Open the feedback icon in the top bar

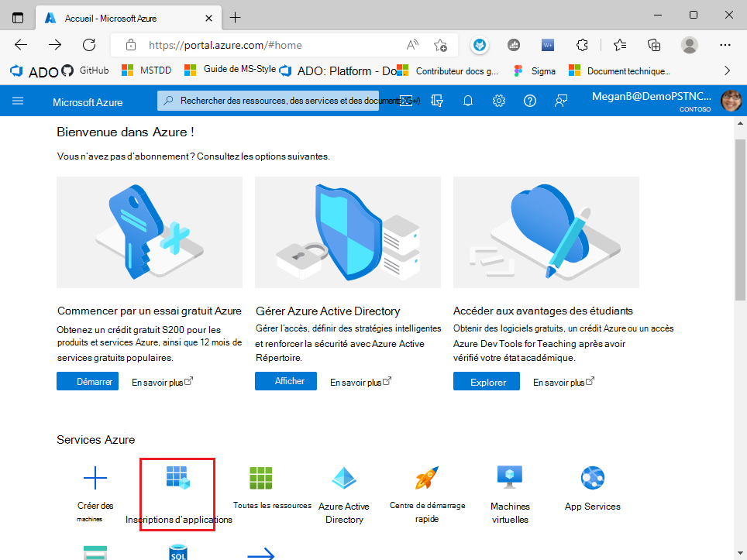561,101
